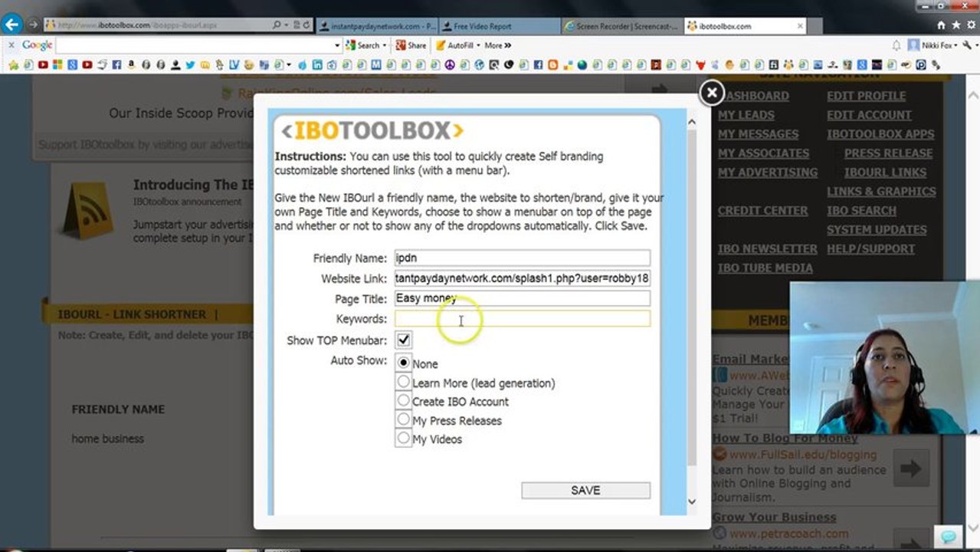
Task: Click 'home business' friendly name entry
Action: pyautogui.click(x=107, y=439)
